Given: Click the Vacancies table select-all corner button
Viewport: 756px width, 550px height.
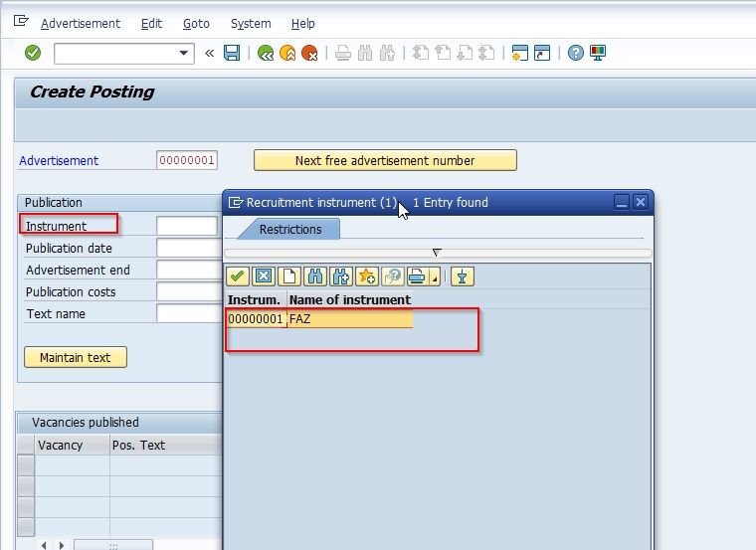Looking at the screenshot, I should pos(26,445).
